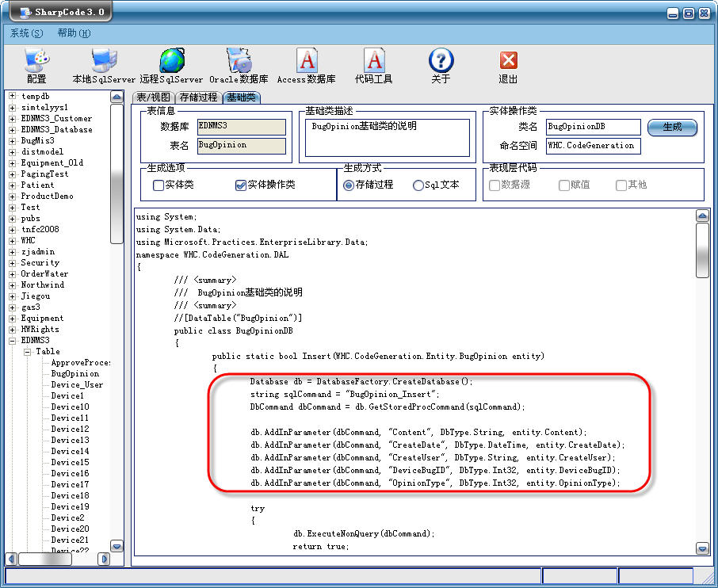Switch to the 存储过程 tab
The image size is (718, 588).
pos(198,97)
